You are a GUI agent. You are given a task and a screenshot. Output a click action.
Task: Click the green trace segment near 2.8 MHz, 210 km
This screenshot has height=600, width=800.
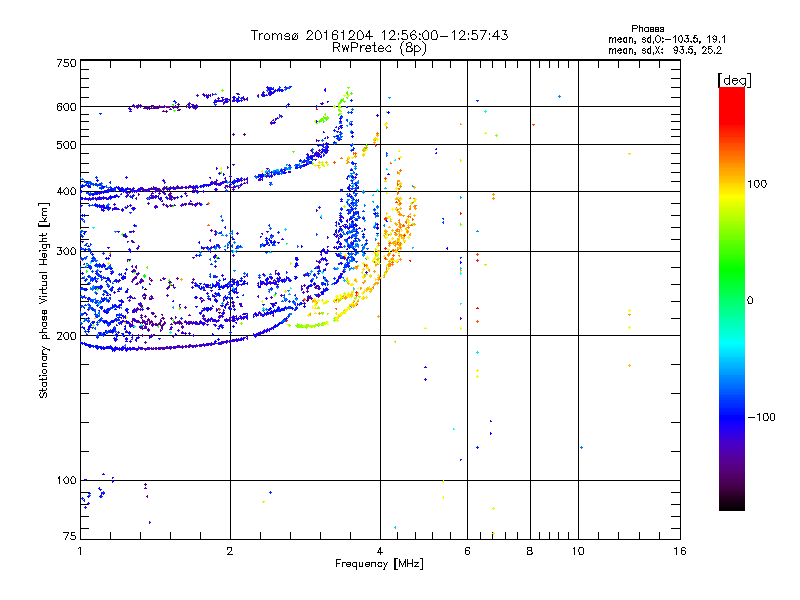(x=311, y=325)
